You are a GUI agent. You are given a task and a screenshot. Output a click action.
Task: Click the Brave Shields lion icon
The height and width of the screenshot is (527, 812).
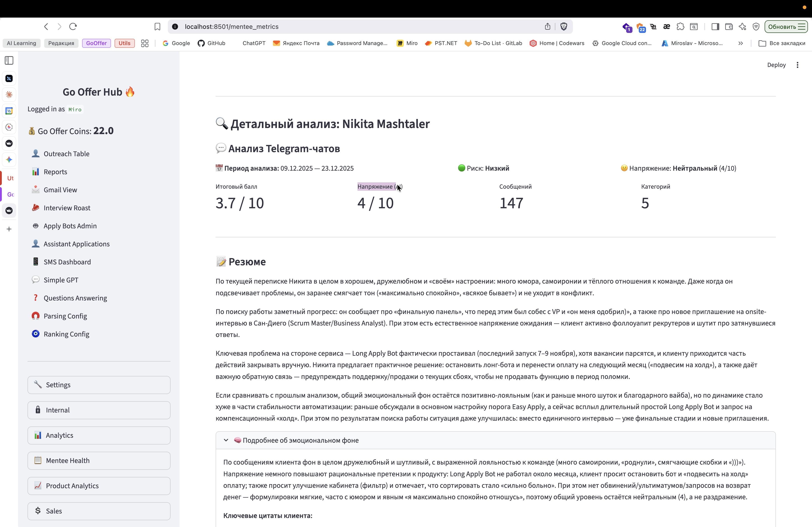coord(564,27)
